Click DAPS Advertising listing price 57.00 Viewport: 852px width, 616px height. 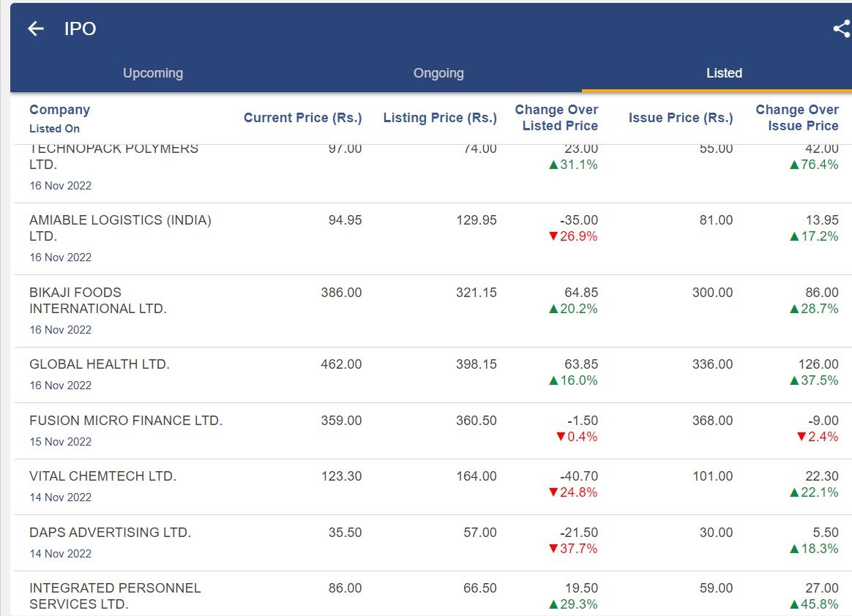(x=479, y=533)
